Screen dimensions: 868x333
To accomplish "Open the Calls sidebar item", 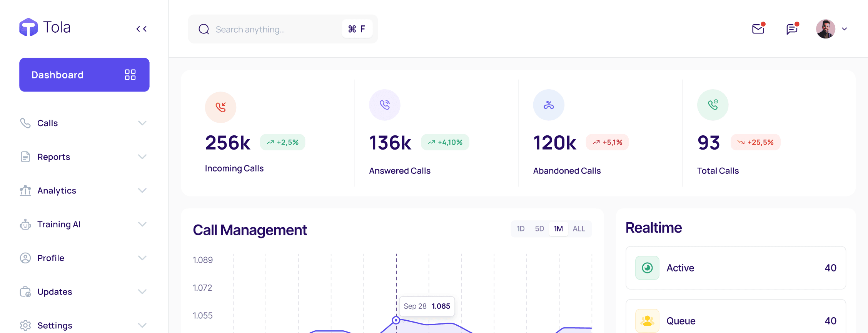I will coord(84,123).
